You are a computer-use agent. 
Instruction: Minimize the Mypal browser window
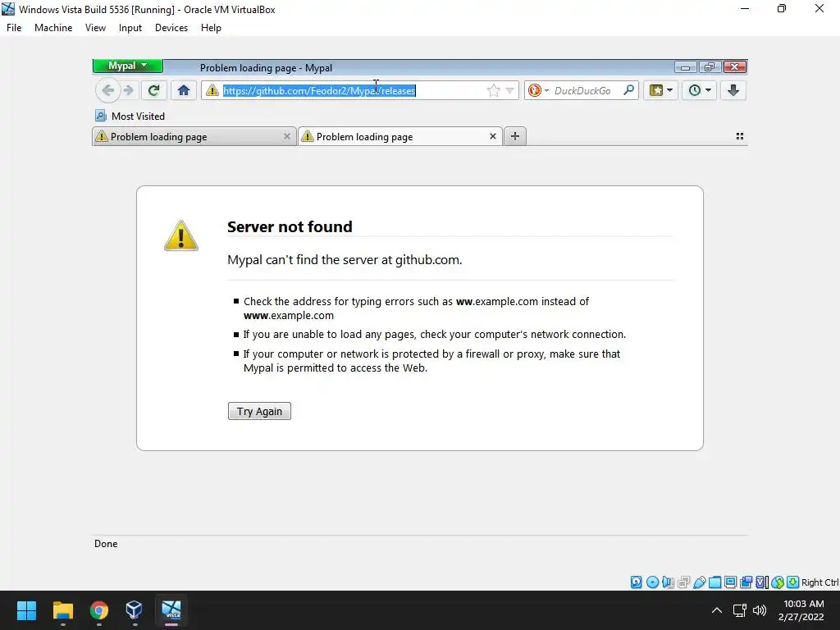(685, 67)
